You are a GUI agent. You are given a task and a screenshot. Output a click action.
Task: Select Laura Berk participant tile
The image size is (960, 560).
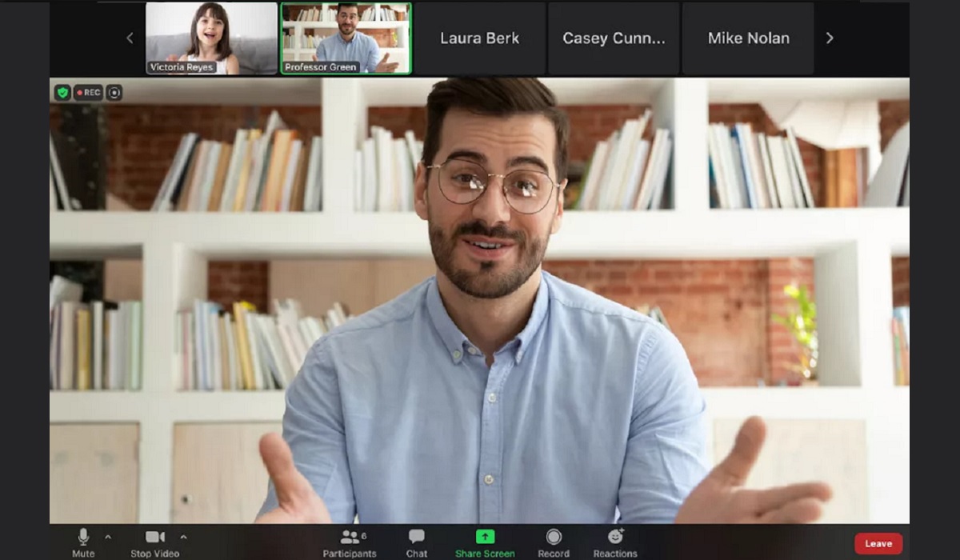pos(479,38)
